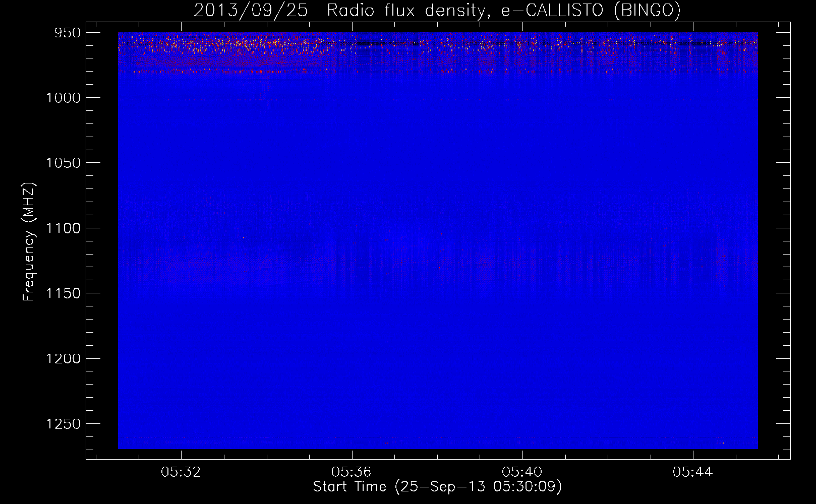Click the '05:36' time axis label
The image size is (816, 504).
pos(351,472)
